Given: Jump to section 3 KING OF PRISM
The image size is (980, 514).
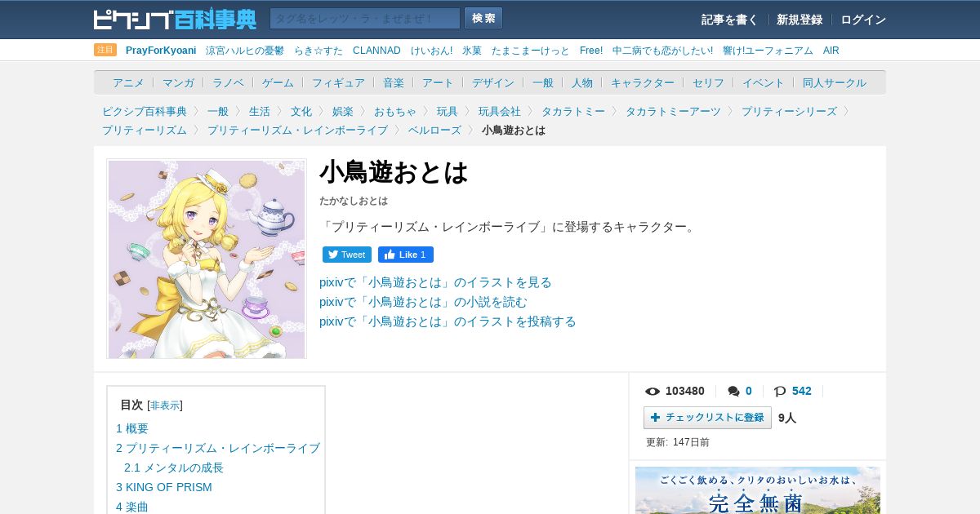Looking at the screenshot, I should pyautogui.click(x=164, y=487).
